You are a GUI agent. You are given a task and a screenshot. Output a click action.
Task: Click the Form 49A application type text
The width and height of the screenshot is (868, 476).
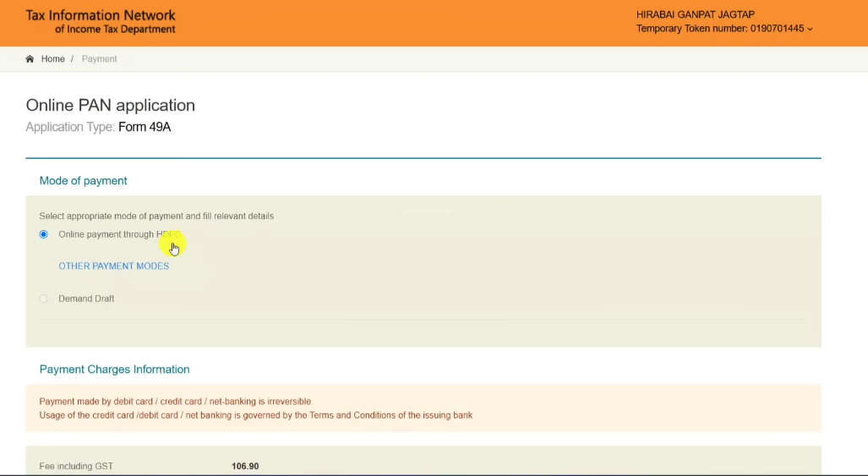pos(145,128)
